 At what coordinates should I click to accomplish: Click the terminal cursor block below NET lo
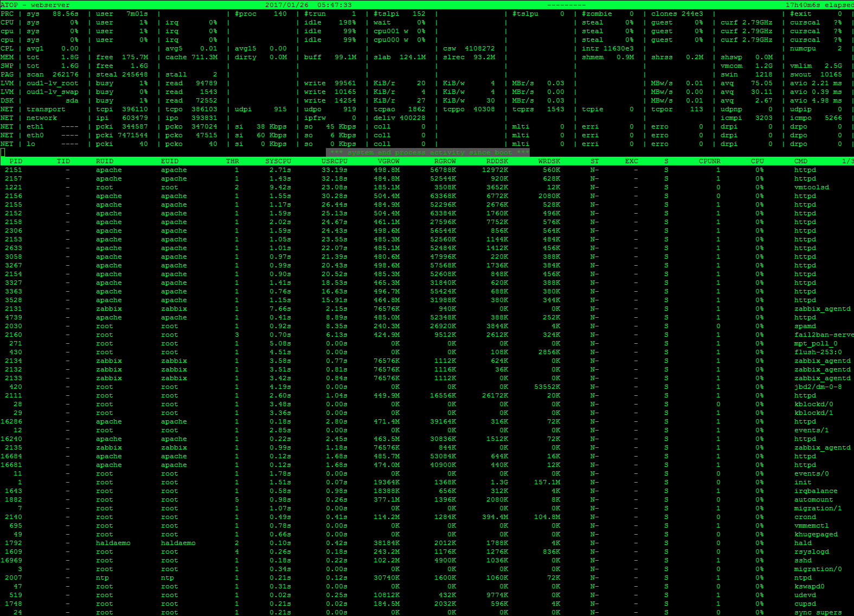(3, 152)
